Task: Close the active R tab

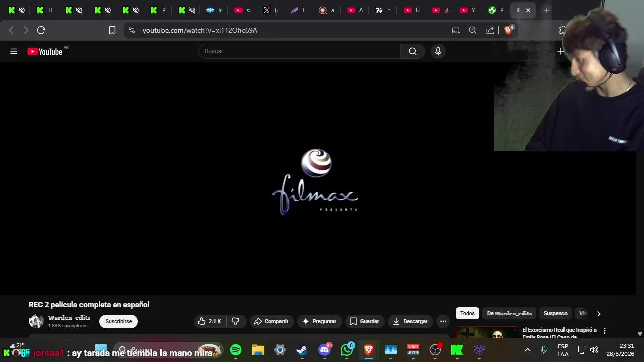Action: click(528, 10)
